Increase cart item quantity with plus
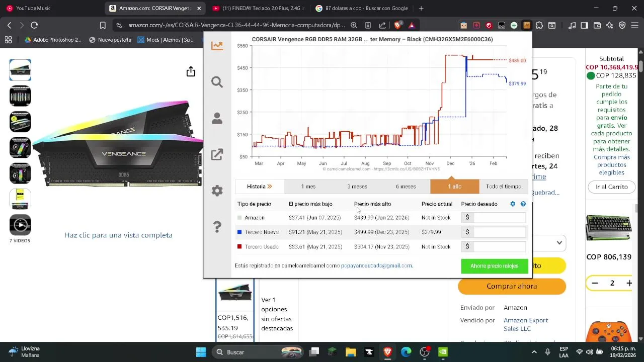 [x=629, y=283]
